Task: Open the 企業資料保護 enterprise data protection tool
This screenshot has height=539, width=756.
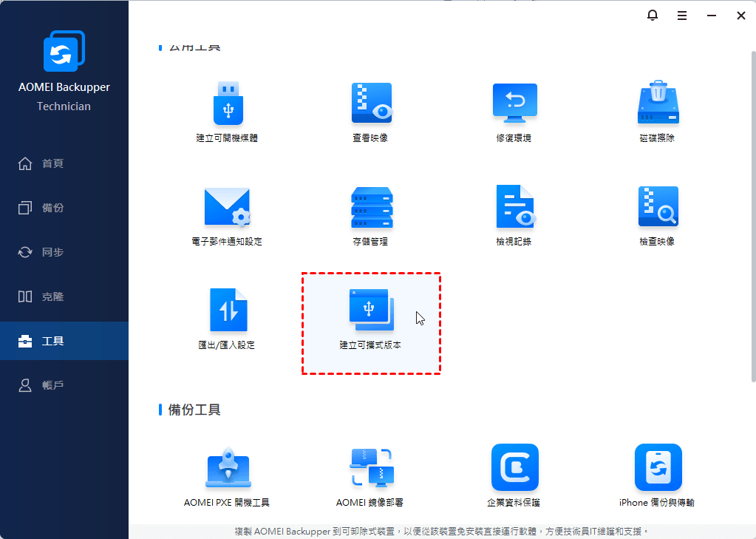Action: [x=514, y=477]
